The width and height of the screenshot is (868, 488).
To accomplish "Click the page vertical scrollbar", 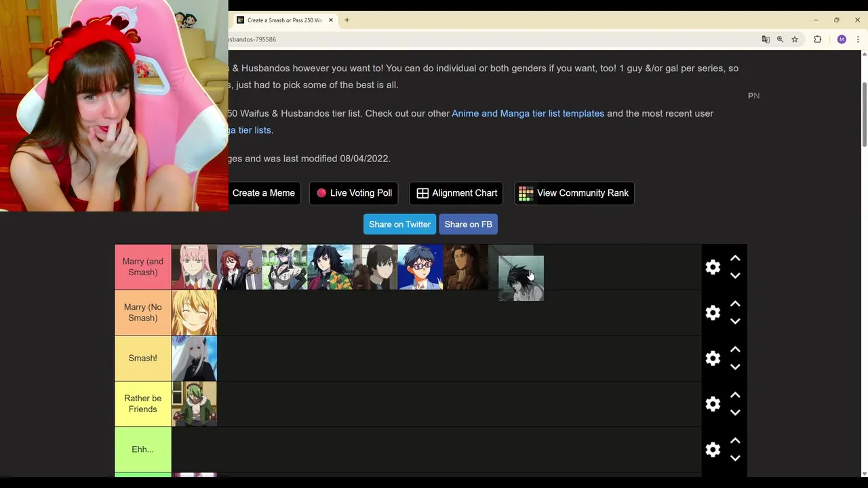I will [864, 113].
